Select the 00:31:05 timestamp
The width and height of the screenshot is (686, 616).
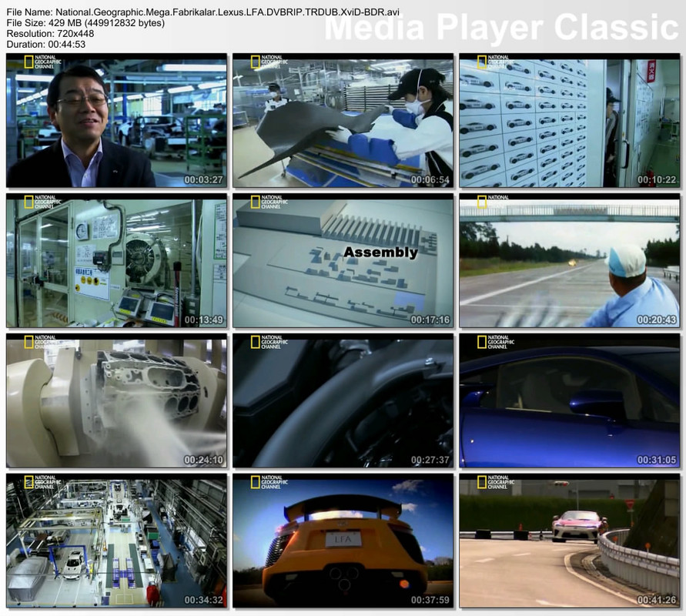[657, 460]
